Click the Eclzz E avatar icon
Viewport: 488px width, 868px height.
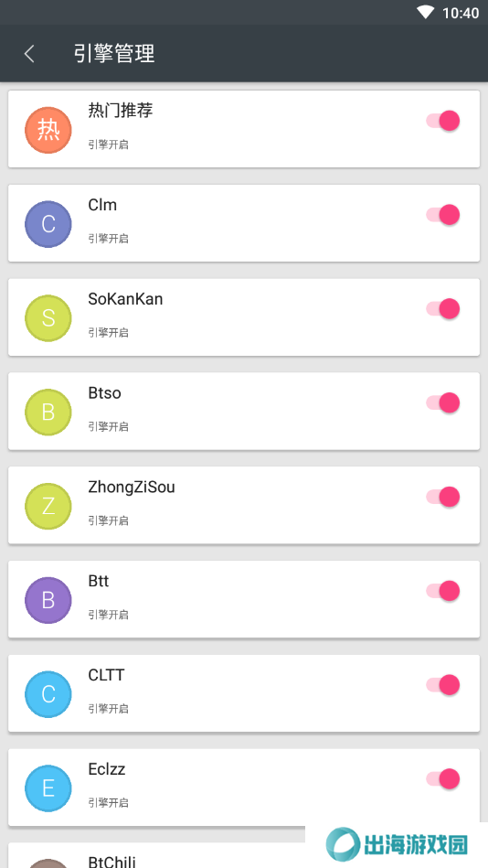click(x=48, y=788)
